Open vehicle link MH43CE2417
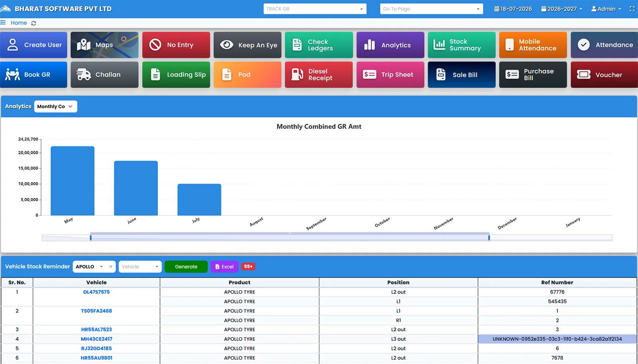This screenshot has height=364, width=638. [x=96, y=339]
